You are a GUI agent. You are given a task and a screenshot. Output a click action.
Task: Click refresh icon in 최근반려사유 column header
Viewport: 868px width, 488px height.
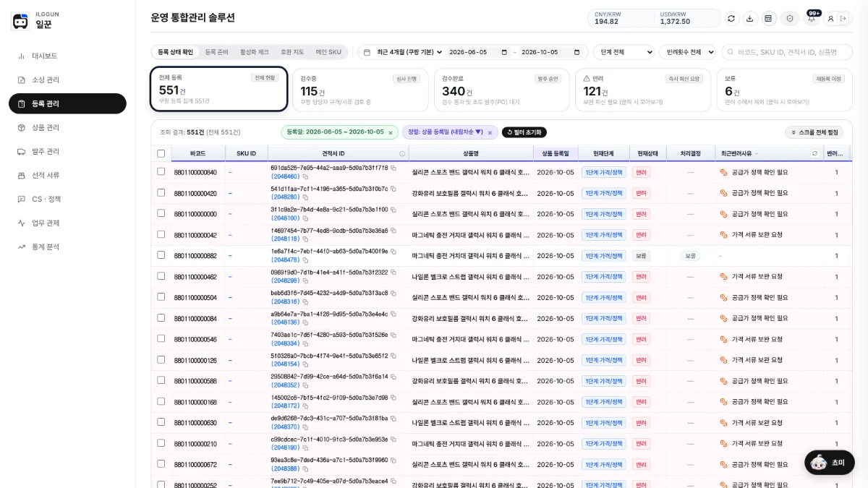point(815,153)
